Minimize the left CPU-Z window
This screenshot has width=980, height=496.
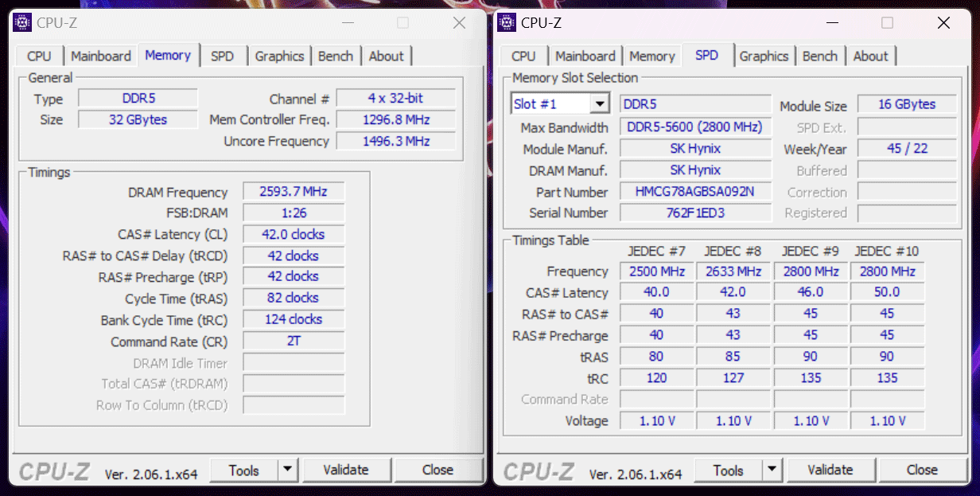pyautogui.click(x=347, y=23)
